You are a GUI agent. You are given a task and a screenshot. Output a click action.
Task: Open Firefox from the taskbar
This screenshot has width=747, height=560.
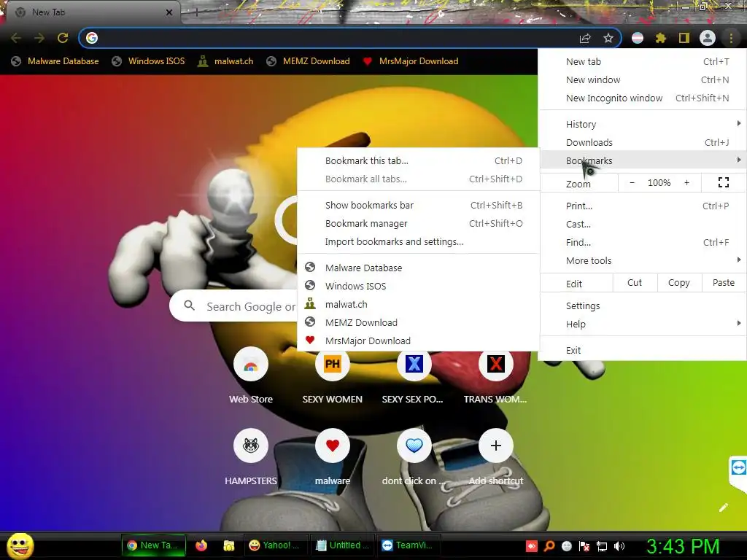(201, 545)
